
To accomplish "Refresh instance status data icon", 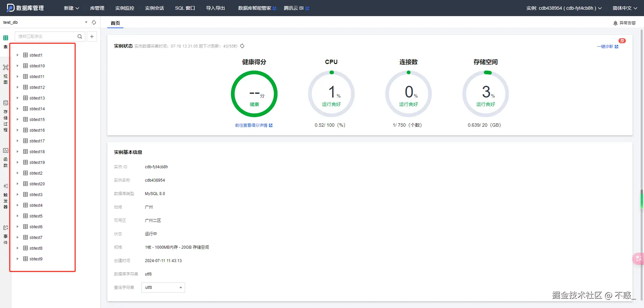I will 242,46.
